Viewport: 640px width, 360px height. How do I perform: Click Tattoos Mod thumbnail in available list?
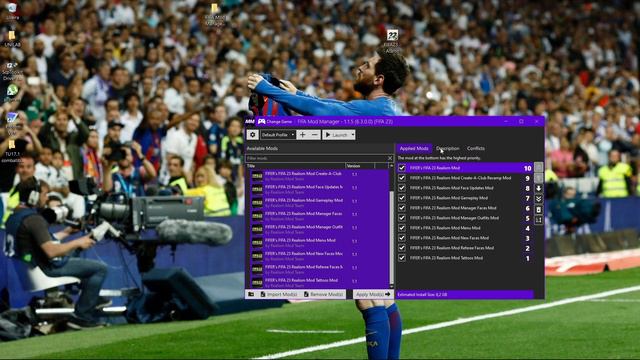tap(257, 282)
